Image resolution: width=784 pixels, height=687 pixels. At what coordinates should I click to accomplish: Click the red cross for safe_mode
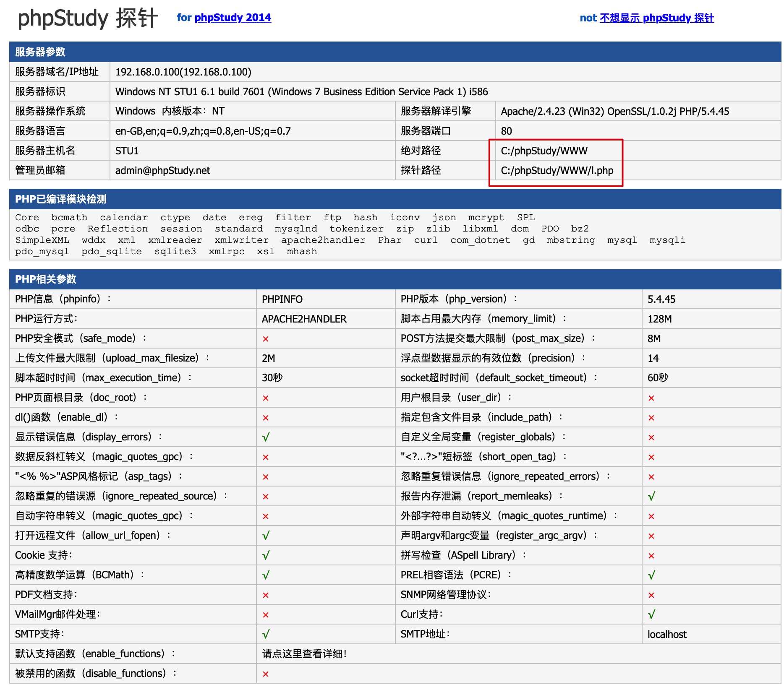tap(266, 339)
